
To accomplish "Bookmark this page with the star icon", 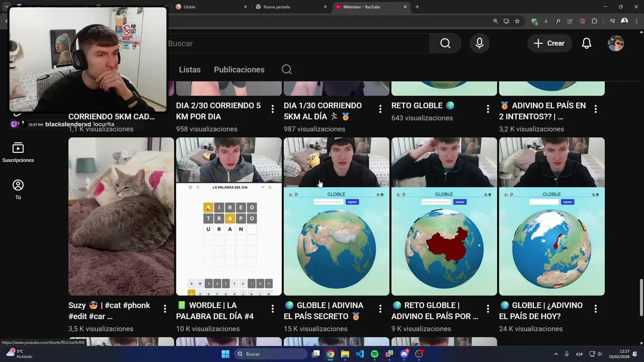I will click(x=517, y=21).
